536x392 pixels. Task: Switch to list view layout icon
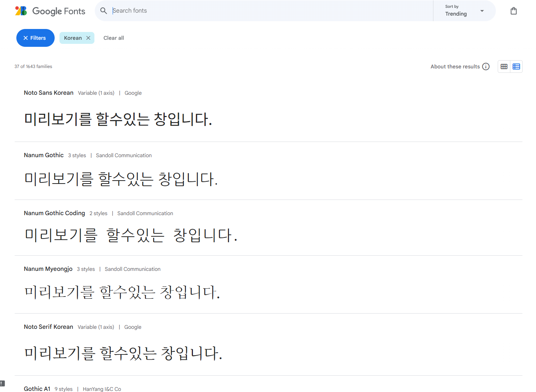[516, 67]
